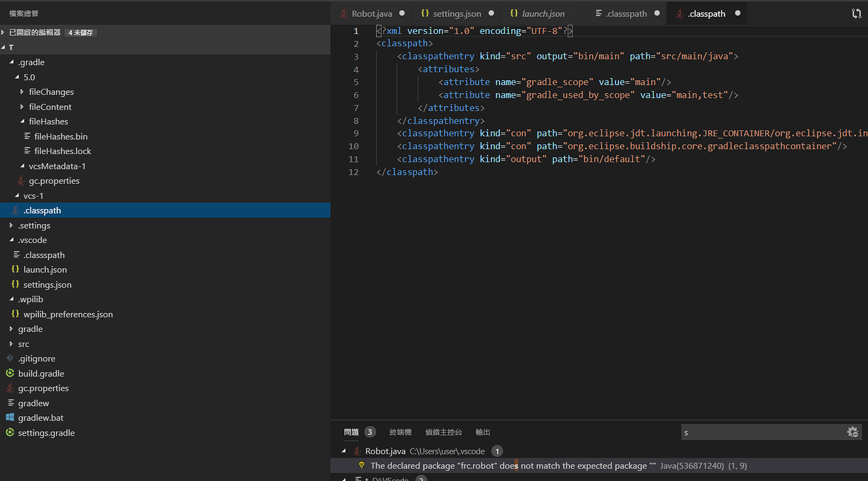Click the unsaved changes dot on the Robot.java tab
Screen dimensions: 868x481
401,13
